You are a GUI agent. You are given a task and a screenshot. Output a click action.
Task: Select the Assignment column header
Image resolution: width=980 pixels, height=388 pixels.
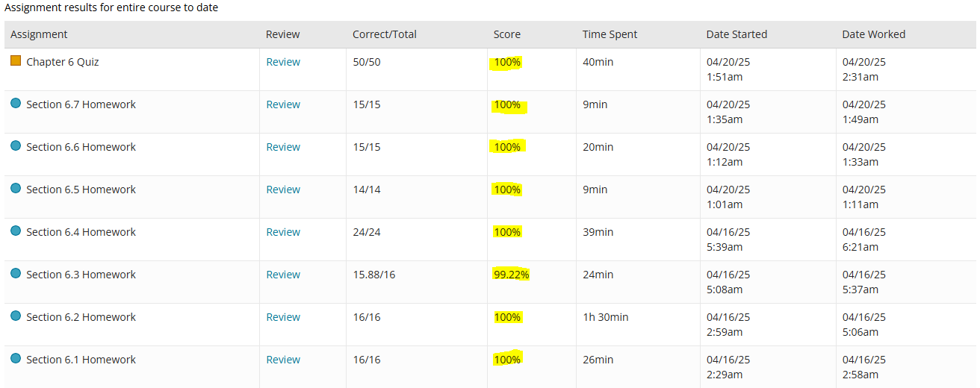(39, 34)
